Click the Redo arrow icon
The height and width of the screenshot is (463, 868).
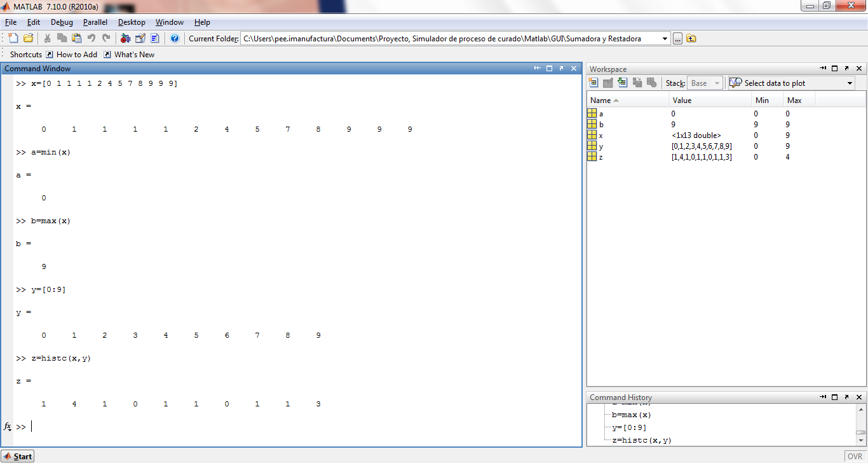(106, 38)
